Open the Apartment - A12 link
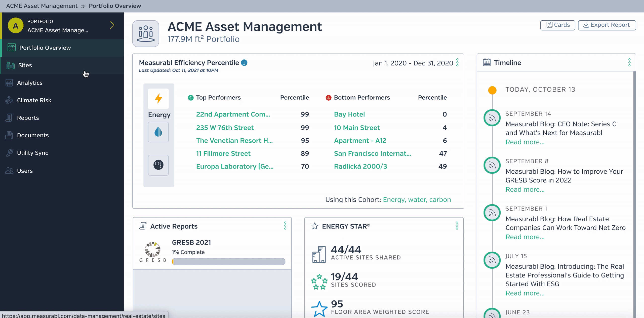The height and width of the screenshot is (318, 644). click(360, 141)
